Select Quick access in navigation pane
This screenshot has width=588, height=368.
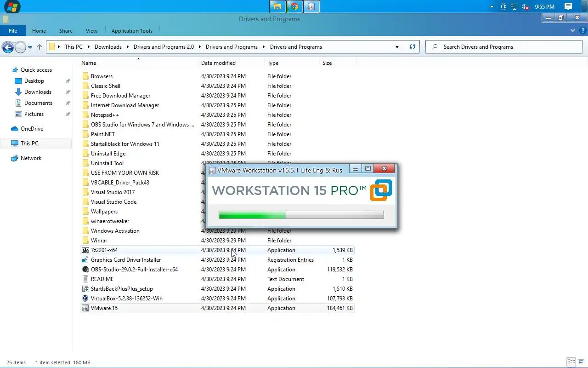pos(36,70)
